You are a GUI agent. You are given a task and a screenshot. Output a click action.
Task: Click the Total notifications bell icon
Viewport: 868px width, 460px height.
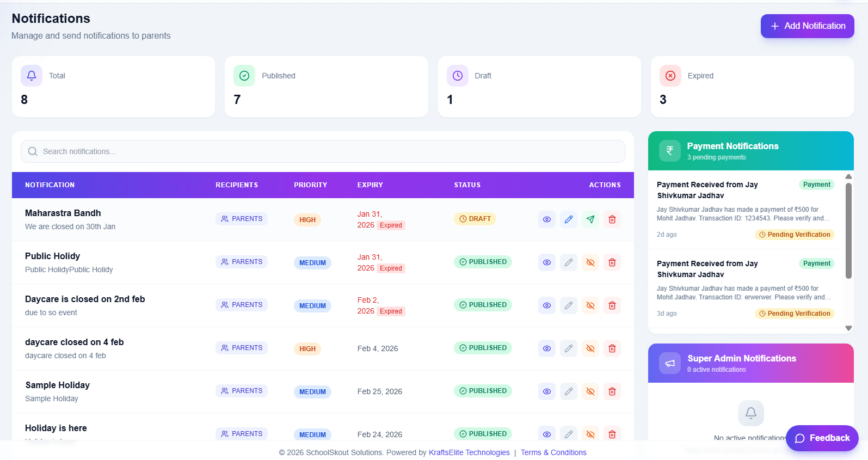coord(32,76)
